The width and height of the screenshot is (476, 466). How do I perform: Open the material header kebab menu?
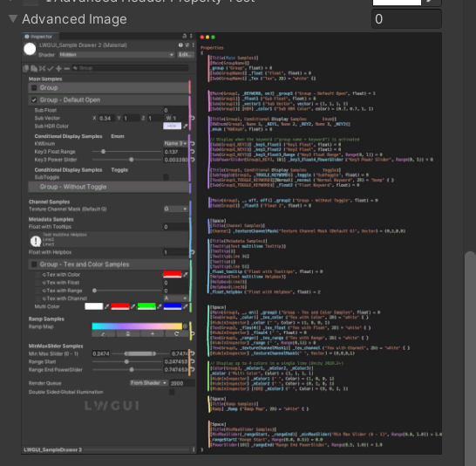[193, 45]
